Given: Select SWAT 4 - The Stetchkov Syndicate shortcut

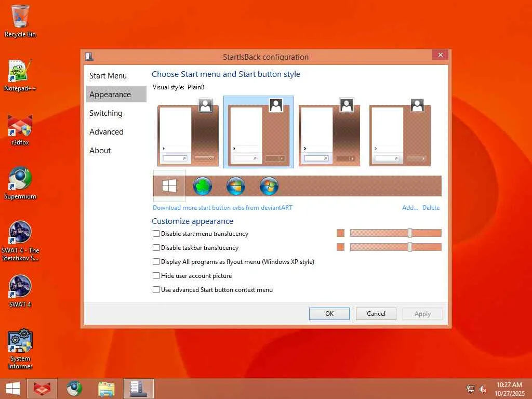Looking at the screenshot, I should pyautogui.click(x=20, y=241).
